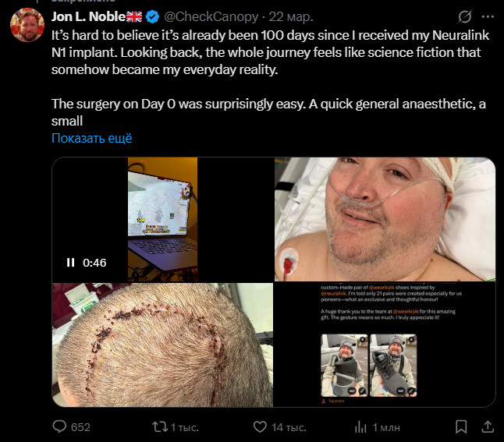The image size is (504, 442).
Task: Open the laptop gameplay video
Action: [x=162, y=219]
